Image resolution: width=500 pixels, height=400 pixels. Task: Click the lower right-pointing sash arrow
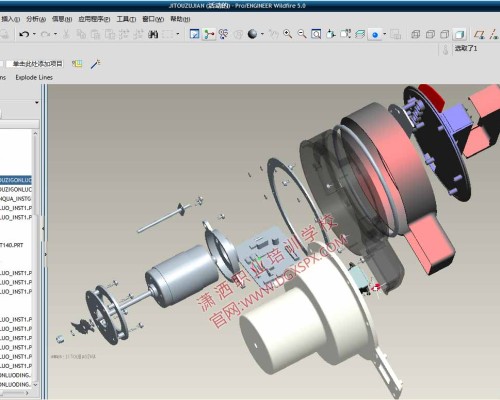(46, 254)
